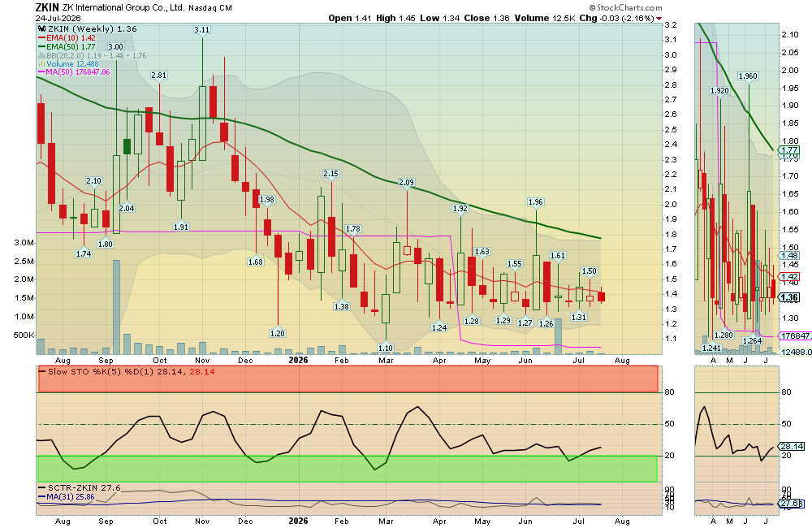Screen dimensions: 812x528
Task: Click the 1.74 low price label
Action: [x=84, y=254]
